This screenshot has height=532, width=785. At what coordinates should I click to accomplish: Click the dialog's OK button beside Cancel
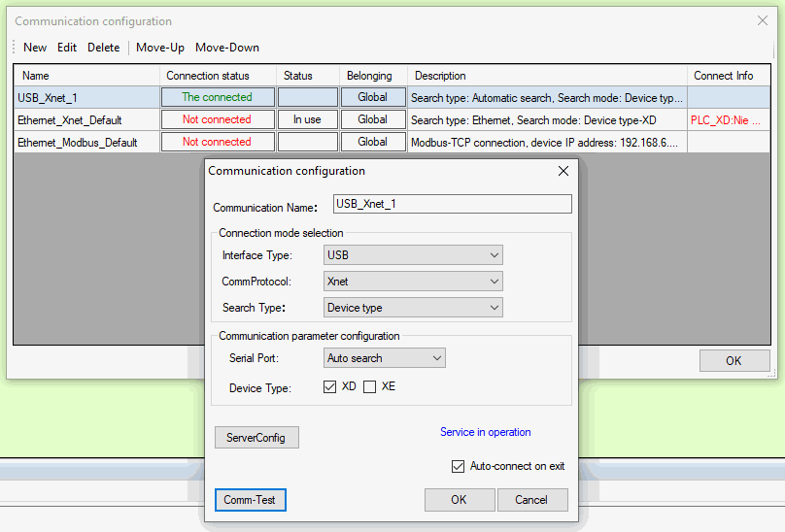click(x=460, y=499)
